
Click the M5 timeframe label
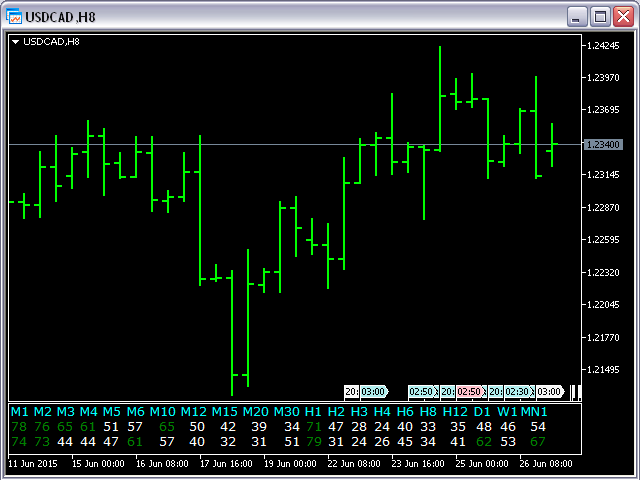[x=111, y=411]
